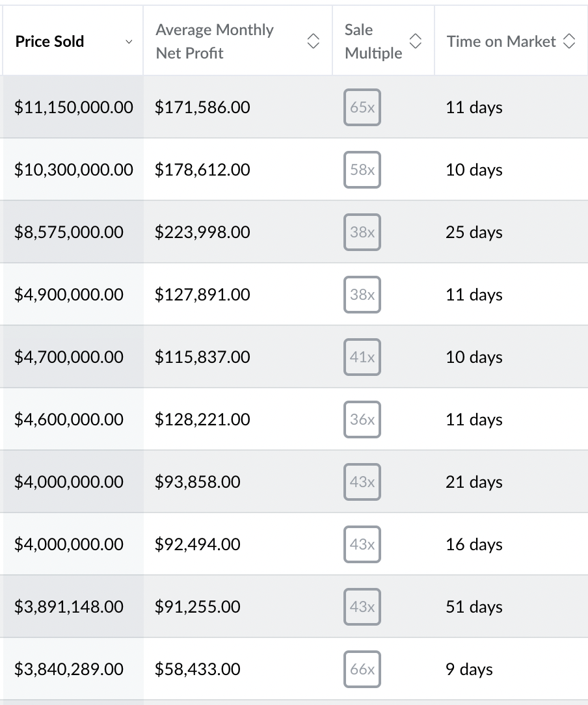588x705 pixels.
Task: Select the 66x multiple badge
Action: [362, 670]
